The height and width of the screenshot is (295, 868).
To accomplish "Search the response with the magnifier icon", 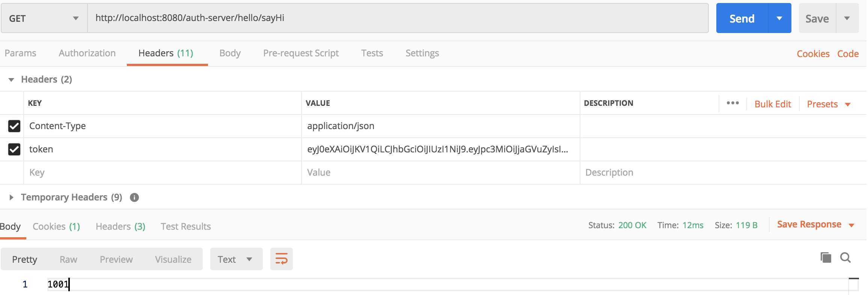I will [845, 258].
